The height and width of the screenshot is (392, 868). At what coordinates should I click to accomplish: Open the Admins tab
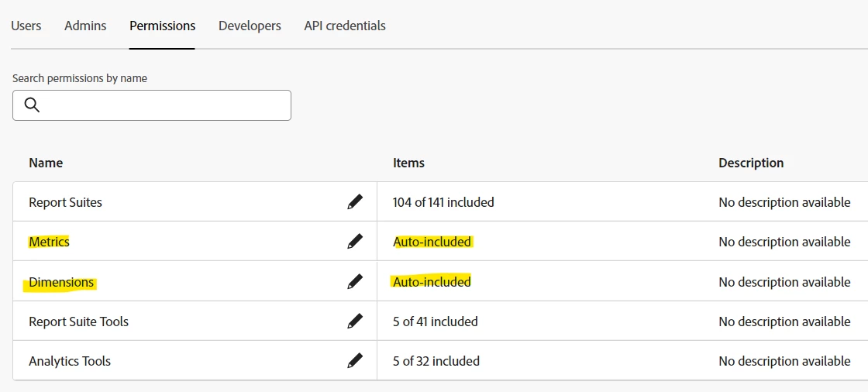click(85, 26)
